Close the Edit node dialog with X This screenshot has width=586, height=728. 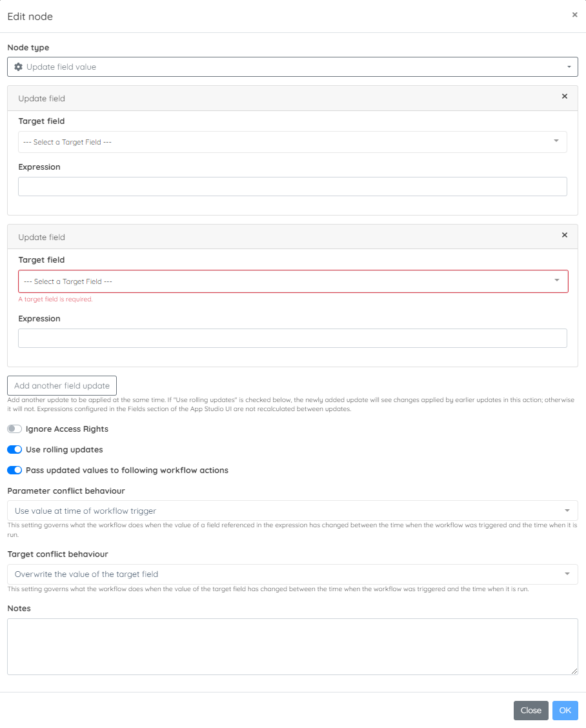pyautogui.click(x=575, y=15)
